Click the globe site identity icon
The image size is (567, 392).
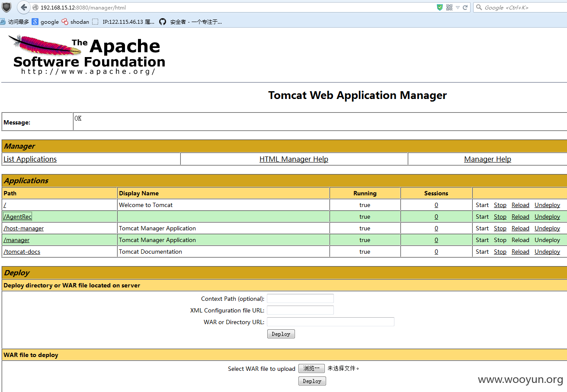coord(35,8)
